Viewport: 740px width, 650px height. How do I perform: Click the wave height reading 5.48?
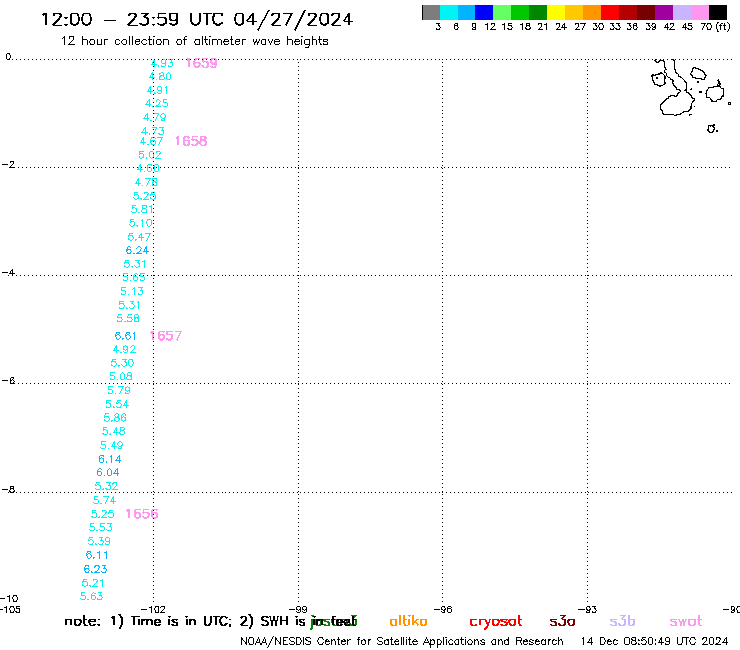(x=114, y=431)
